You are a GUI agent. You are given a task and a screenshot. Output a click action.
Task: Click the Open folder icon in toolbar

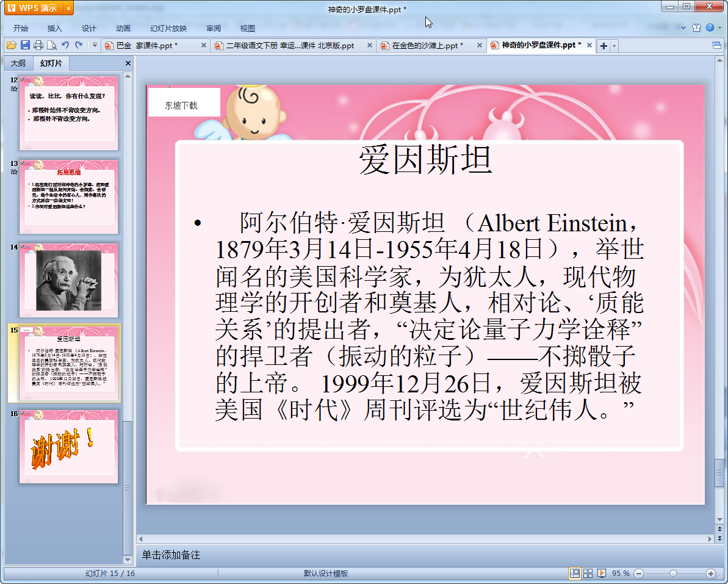coord(11,45)
